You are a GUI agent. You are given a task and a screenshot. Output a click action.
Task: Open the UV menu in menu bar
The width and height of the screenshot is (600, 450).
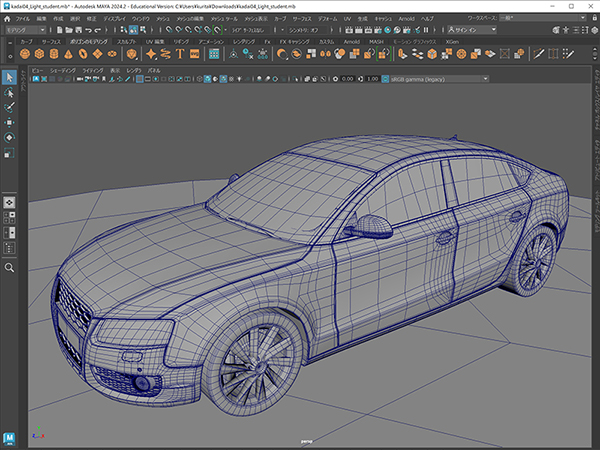coord(347,18)
